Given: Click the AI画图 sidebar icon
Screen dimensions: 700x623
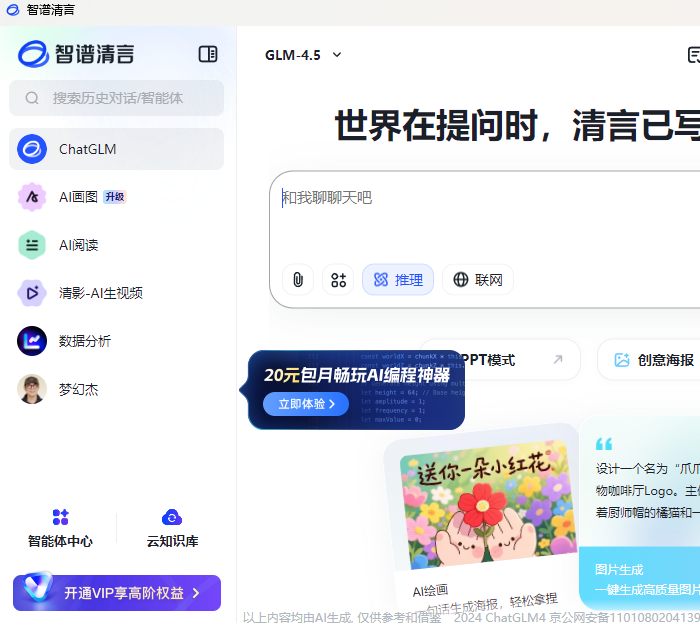Looking at the screenshot, I should (32, 197).
